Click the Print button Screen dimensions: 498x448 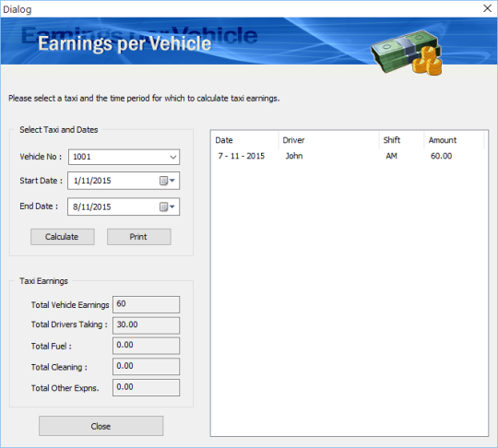click(138, 237)
